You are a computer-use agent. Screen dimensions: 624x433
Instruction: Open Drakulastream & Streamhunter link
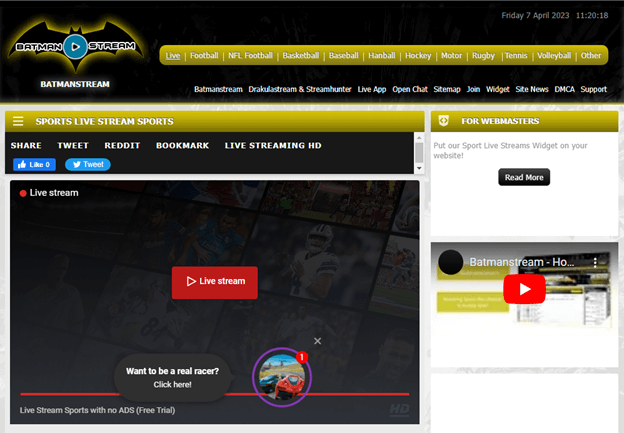(x=300, y=89)
